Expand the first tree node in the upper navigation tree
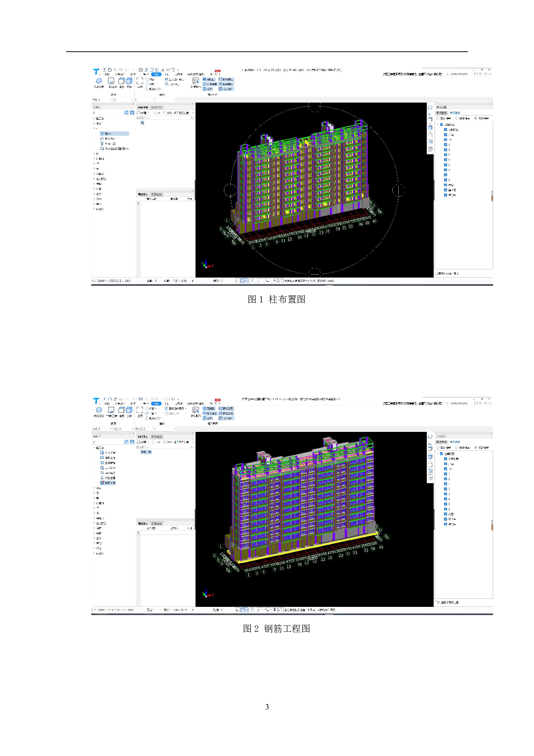The height and width of the screenshot is (756, 534). [94, 119]
